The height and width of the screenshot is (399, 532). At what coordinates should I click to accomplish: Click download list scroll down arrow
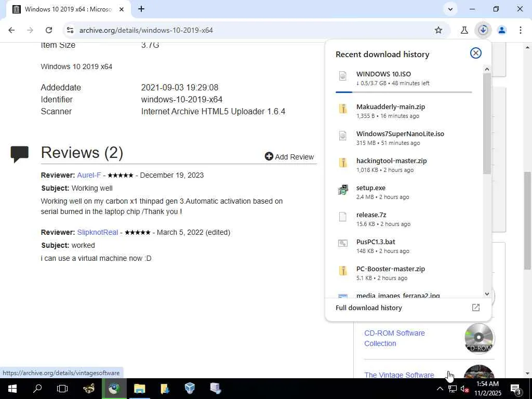[487, 294]
